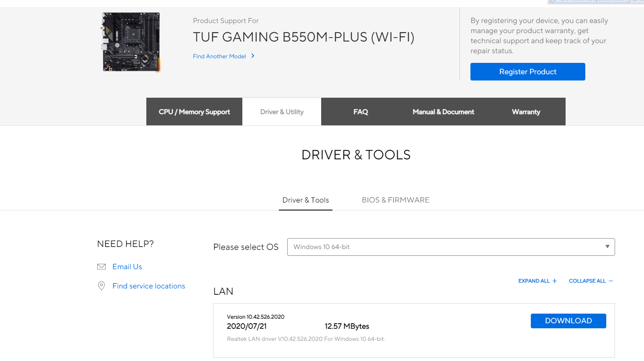Image resolution: width=644 pixels, height=361 pixels.
Task: Switch to BIOS & FIRMWARE sub-tab
Action: tap(395, 200)
